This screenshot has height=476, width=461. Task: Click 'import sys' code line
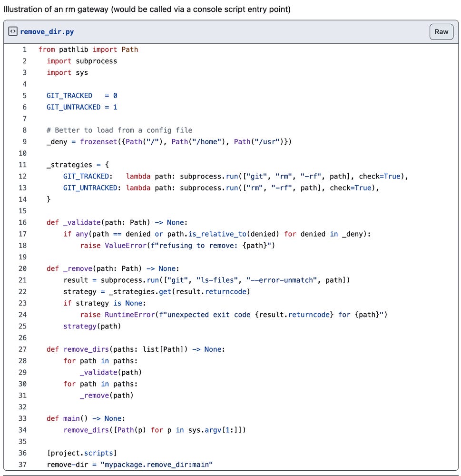coord(67,72)
